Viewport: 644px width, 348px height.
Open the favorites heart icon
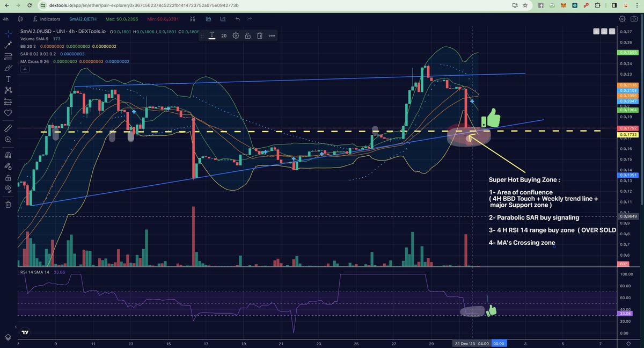(x=8, y=113)
